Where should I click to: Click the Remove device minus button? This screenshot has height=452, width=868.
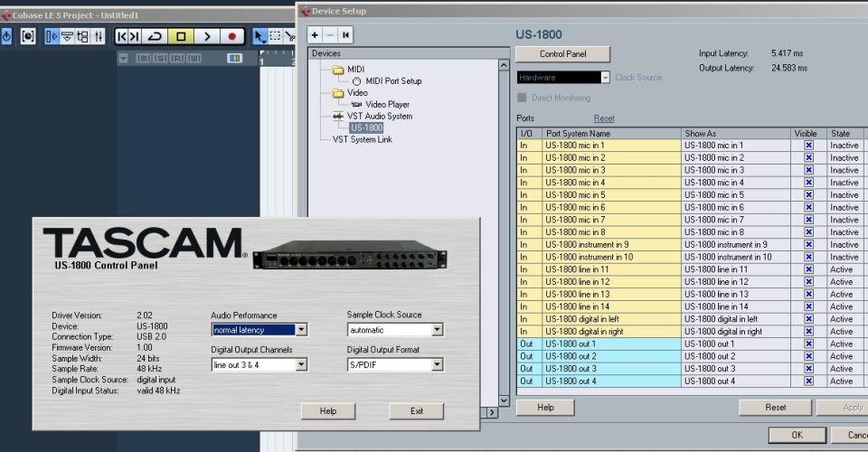click(x=330, y=35)
